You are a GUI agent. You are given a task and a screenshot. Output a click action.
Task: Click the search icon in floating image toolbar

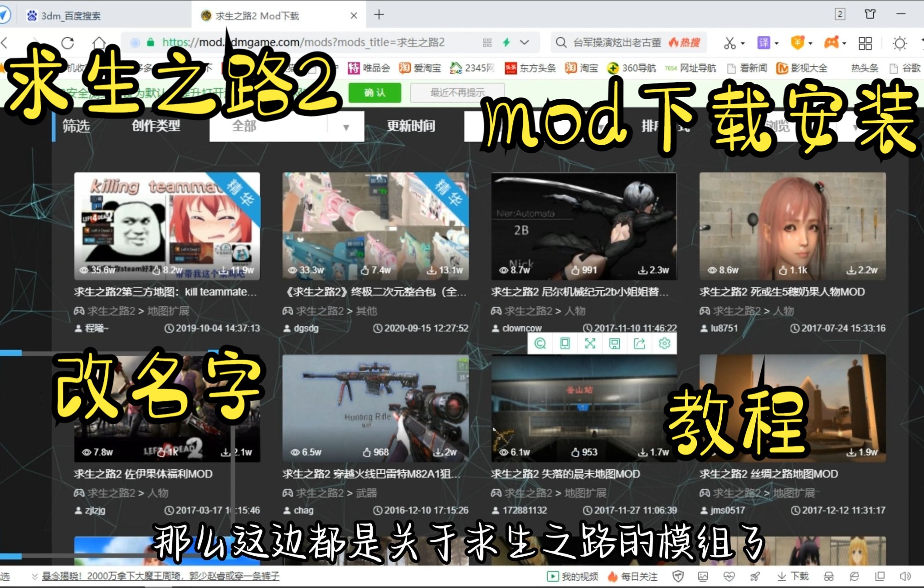click(x=540, y=343)
